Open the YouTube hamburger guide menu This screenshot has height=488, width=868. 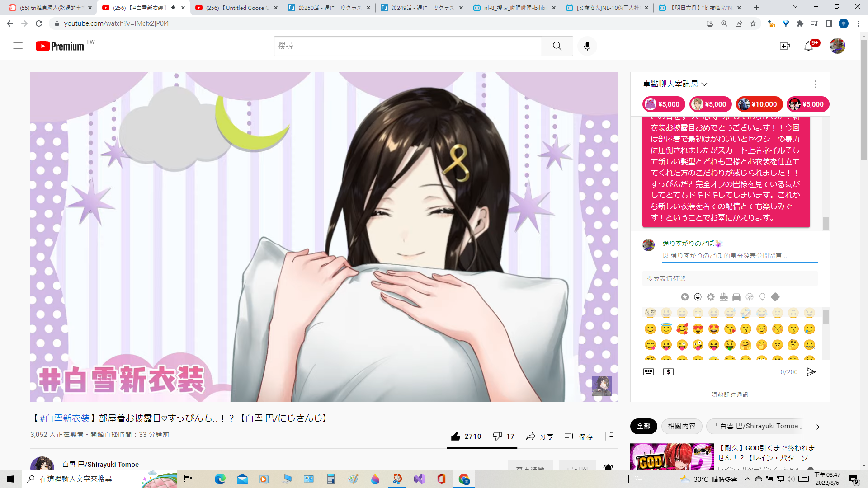click(18, 46)
